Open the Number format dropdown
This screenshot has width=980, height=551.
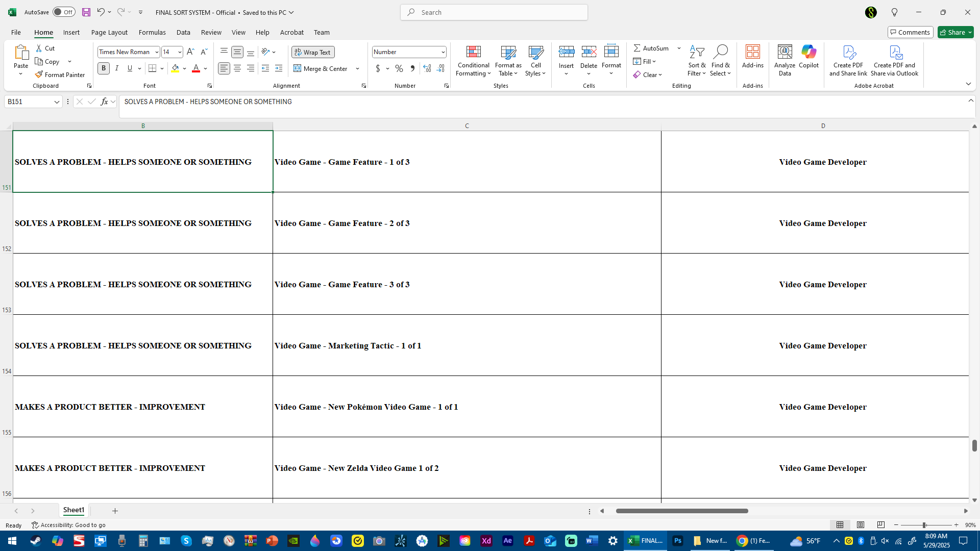pyautogui.click(x=443, y=52)
